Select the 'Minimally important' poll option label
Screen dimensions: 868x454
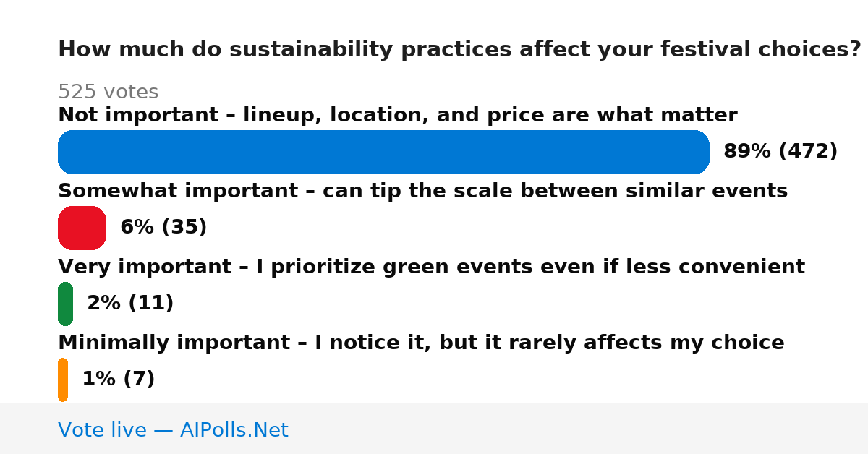tap(421, 343)
